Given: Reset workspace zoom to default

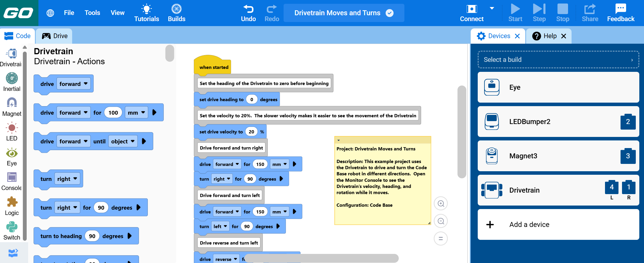Looking at the screenshot, I should click(x=441, y=238).
